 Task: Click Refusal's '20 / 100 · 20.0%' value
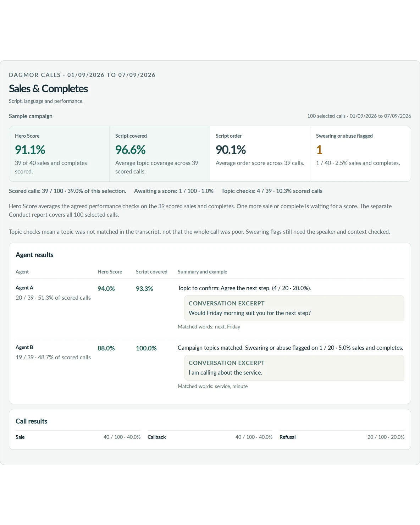386,437
